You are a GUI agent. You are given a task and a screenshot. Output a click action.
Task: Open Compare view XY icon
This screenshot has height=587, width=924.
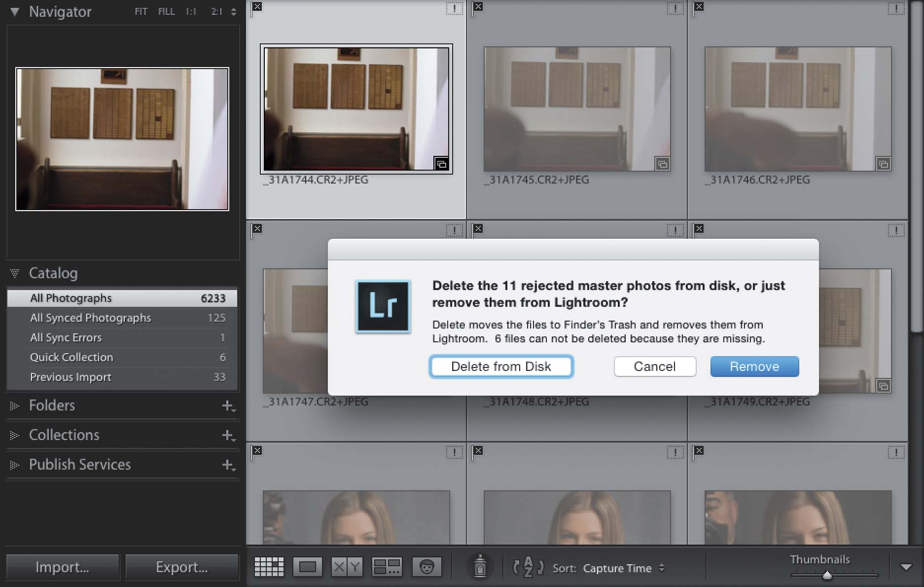[x=347, y=567]
